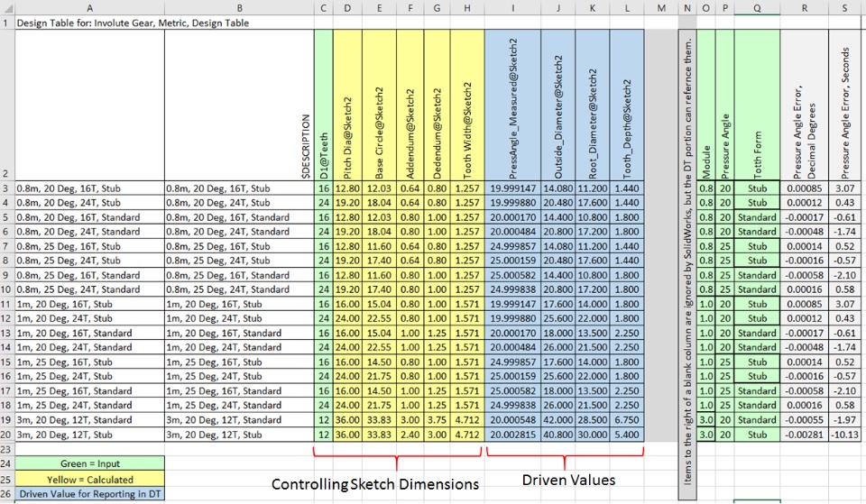This screenshot has width=866, height=504.
Task: Click tooth width 4.712 in row 20
Action: click(x=467, y=435)
